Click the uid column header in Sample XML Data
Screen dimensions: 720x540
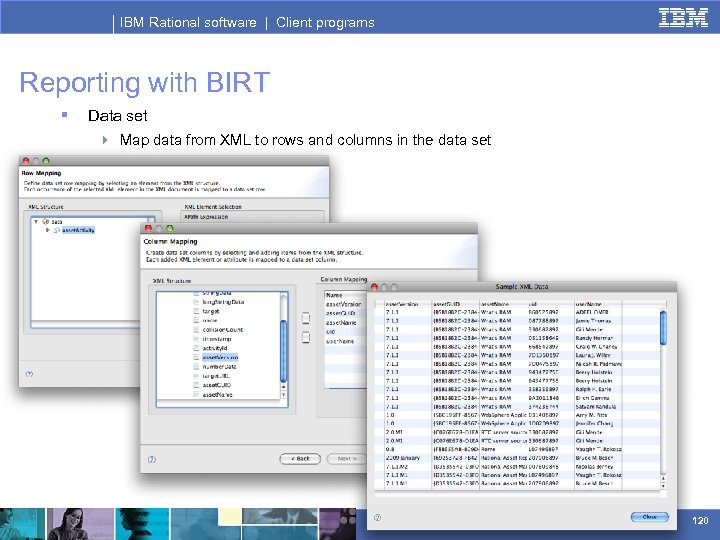coord(550,304)
